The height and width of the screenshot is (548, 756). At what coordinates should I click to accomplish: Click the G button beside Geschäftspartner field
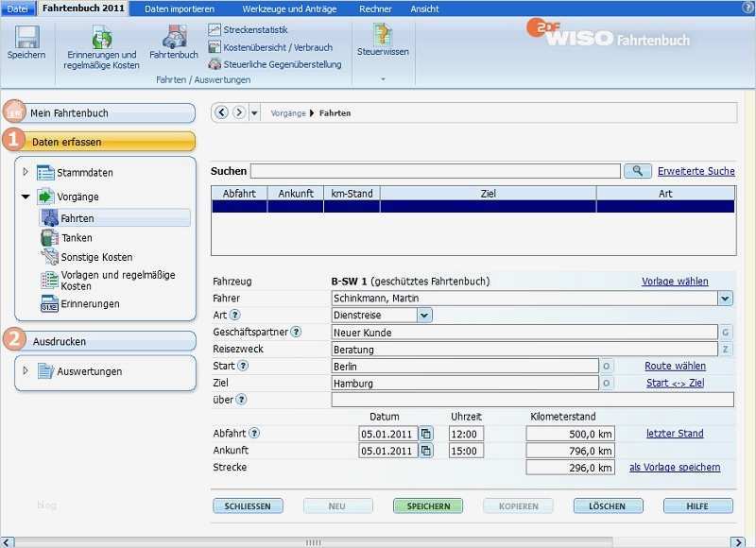pos(725,332)
